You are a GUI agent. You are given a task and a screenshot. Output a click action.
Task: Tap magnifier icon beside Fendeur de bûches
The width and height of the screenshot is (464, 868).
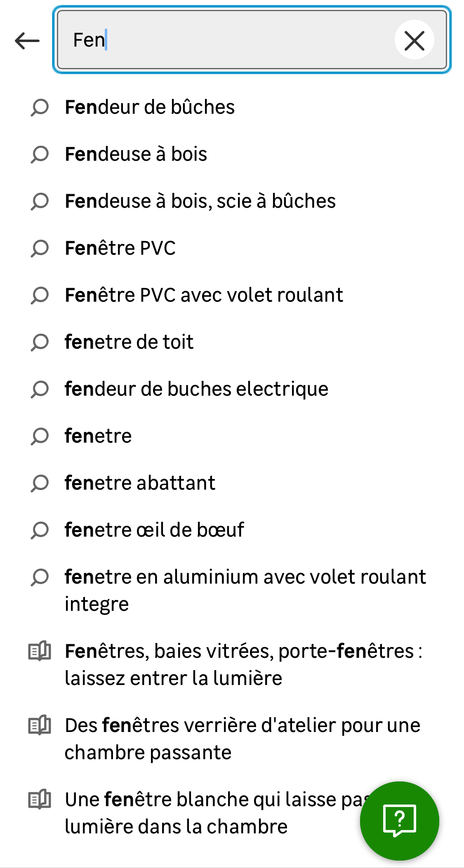click(x=40, y=108)
